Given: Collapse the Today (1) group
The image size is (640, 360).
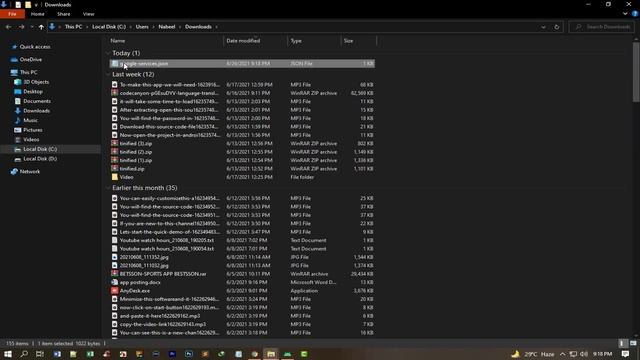Looking at the screenshot, I should (108, 53).
